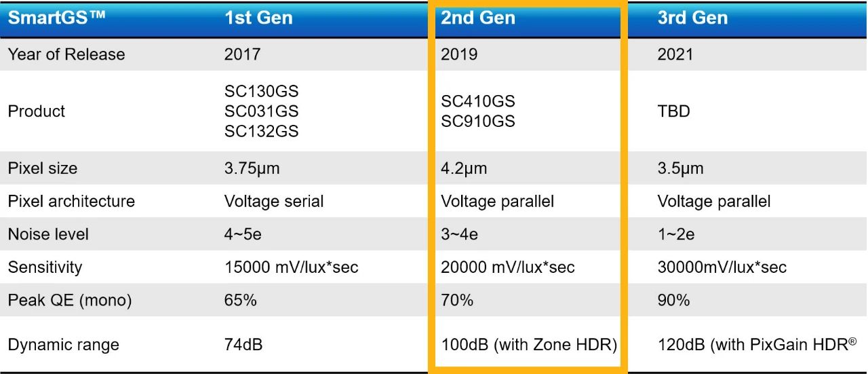Click the 2nd Gen column header
Screen dimensions: 868x374
(x=478, y=18)
